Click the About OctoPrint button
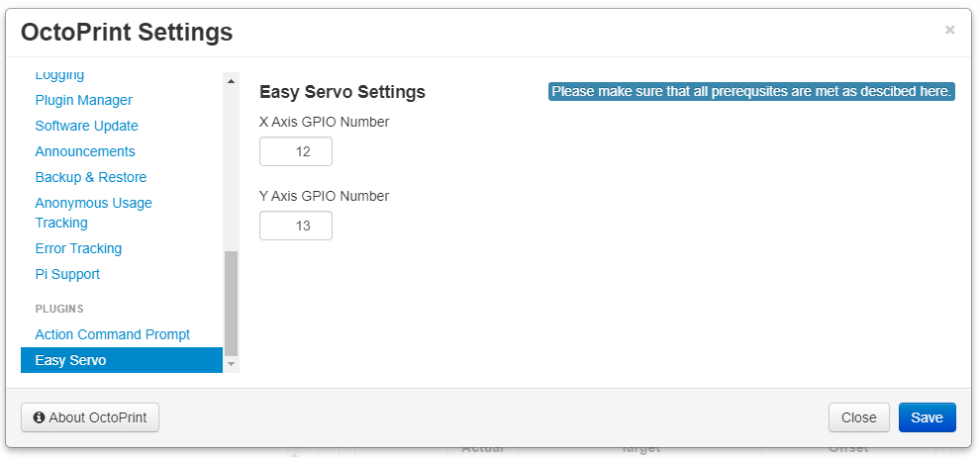This screenshot has width=980, height=458. [90, 417]
